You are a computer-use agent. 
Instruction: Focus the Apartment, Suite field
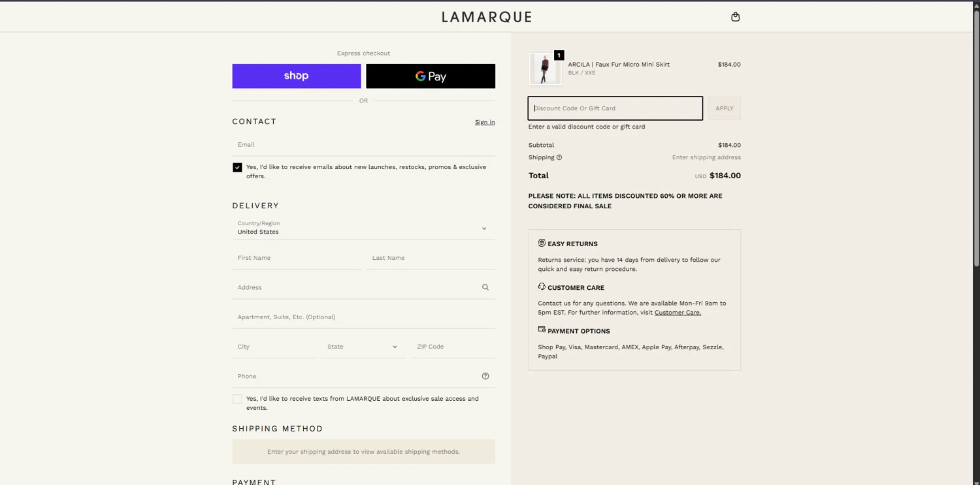pyautogui.click(x=364, y=317)
